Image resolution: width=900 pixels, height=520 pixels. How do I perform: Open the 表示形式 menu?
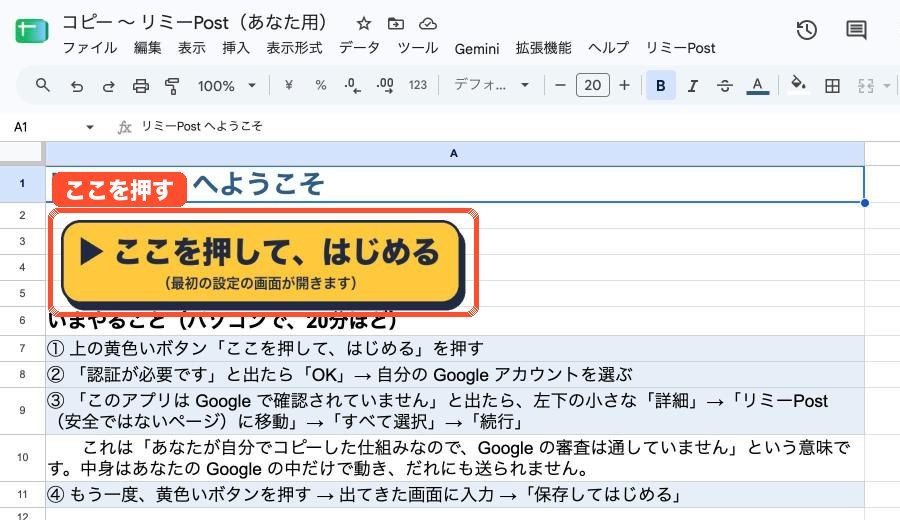click(x=294, y=48)
